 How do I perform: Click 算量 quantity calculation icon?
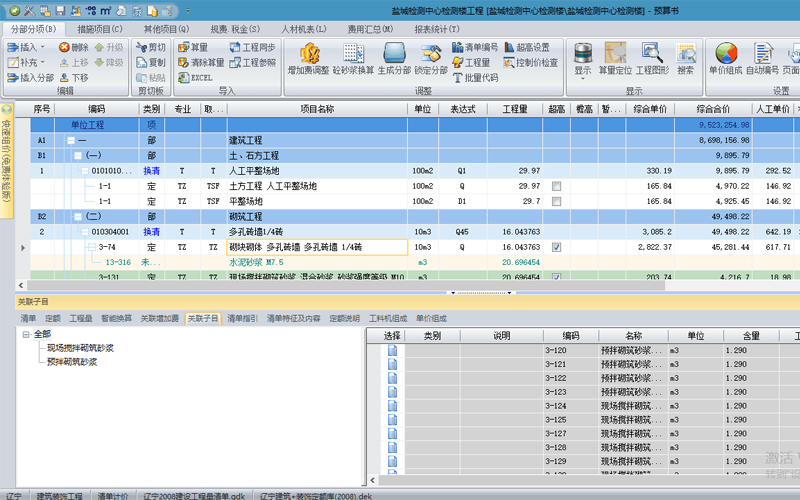point(193,47)
